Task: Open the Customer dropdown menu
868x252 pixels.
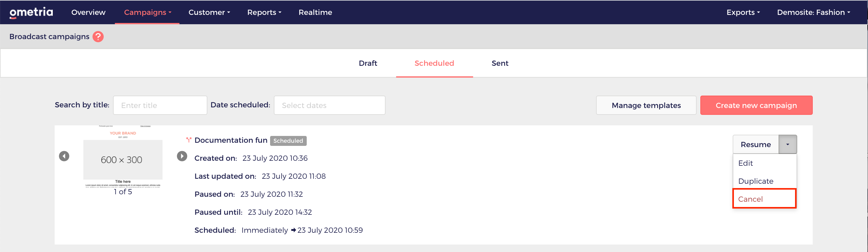Action: click(209, 12)
